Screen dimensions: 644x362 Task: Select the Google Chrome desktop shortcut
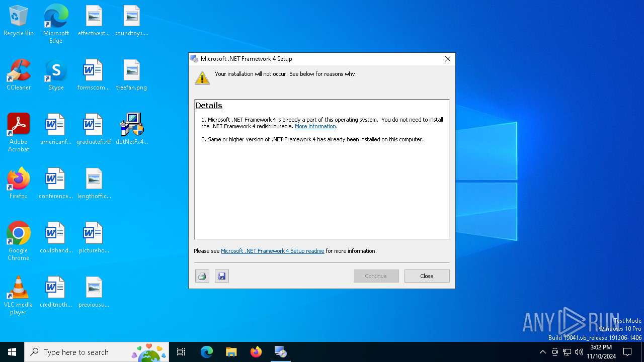(19, 241)
